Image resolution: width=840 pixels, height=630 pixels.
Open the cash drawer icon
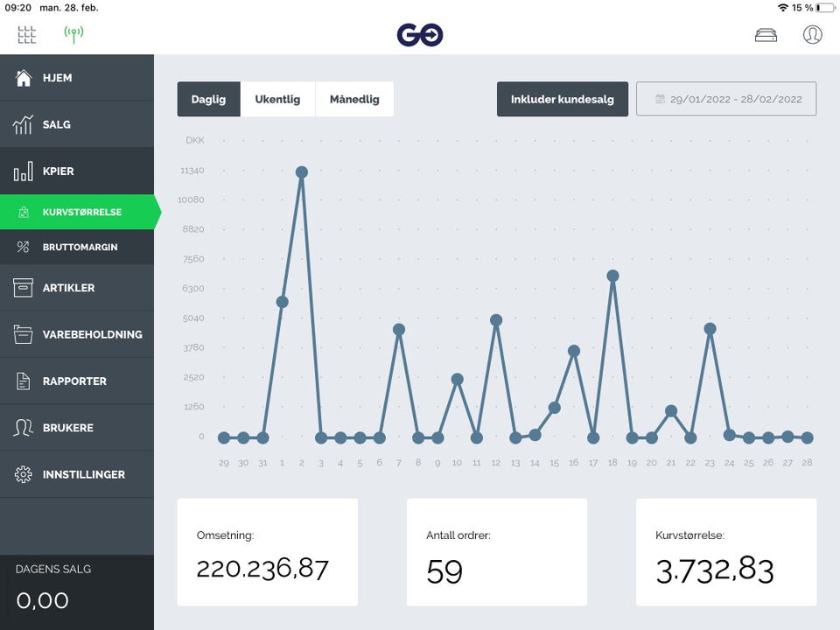766,35
